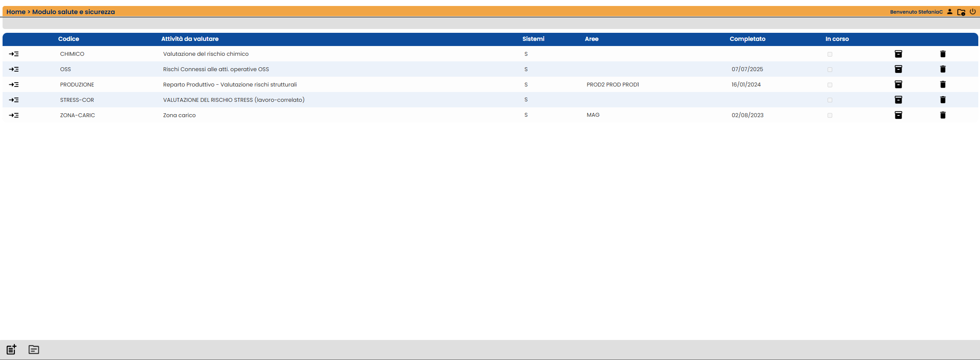Delete the STRESS-COR row with trash icon
980x360 pixels.
(943, 100)
